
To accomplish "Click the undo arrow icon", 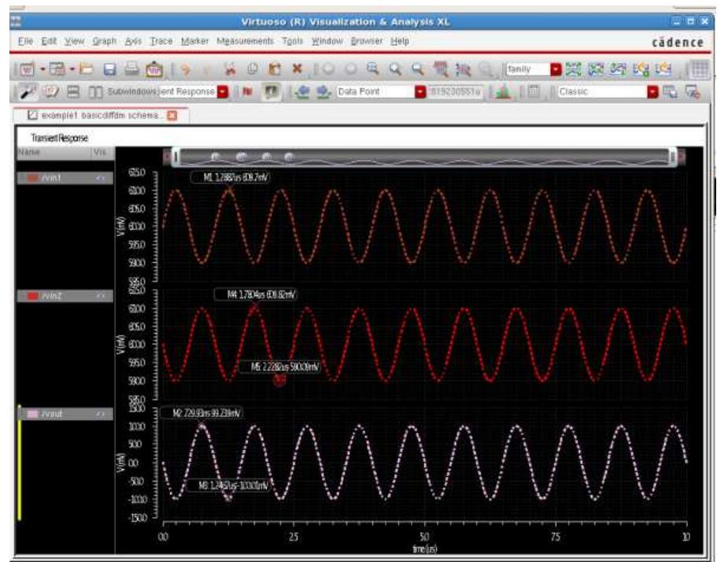I will [x=185, y=70].
